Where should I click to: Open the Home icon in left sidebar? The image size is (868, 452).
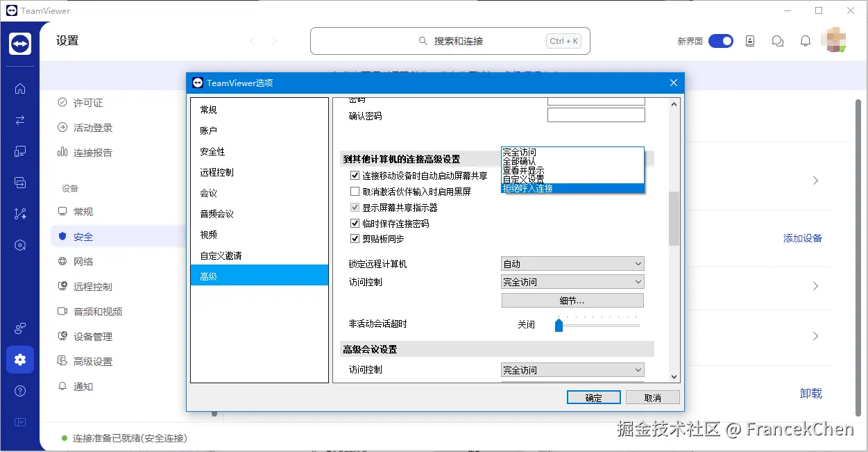(x=20, y=88)
